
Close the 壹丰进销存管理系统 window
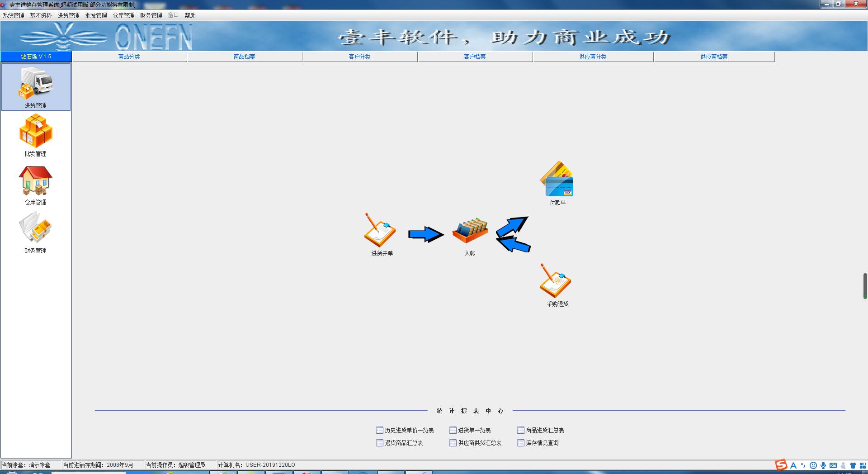coord(855,4)
